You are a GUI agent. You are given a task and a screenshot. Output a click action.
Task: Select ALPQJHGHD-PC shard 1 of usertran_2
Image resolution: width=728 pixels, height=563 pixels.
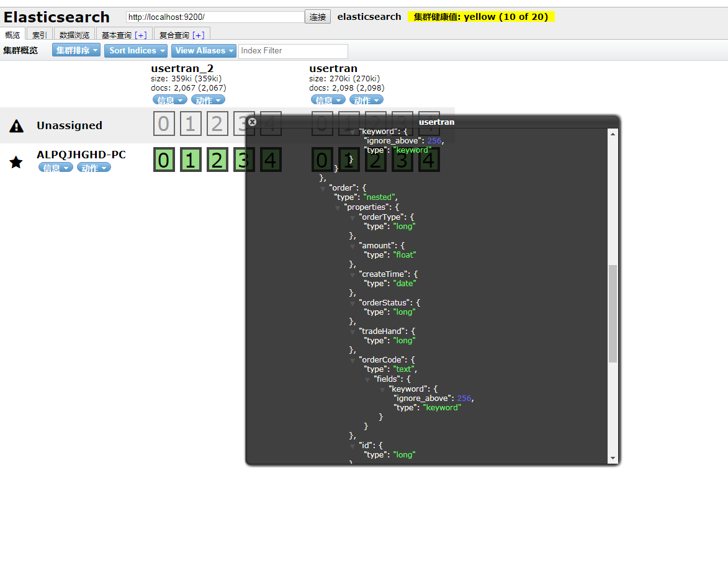[x=191, y=160]
